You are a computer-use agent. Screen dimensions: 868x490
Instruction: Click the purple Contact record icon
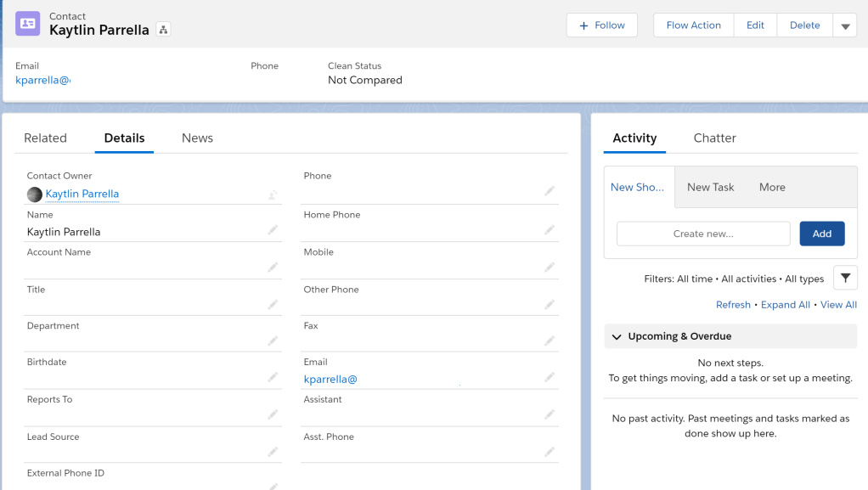pos(28,24)
